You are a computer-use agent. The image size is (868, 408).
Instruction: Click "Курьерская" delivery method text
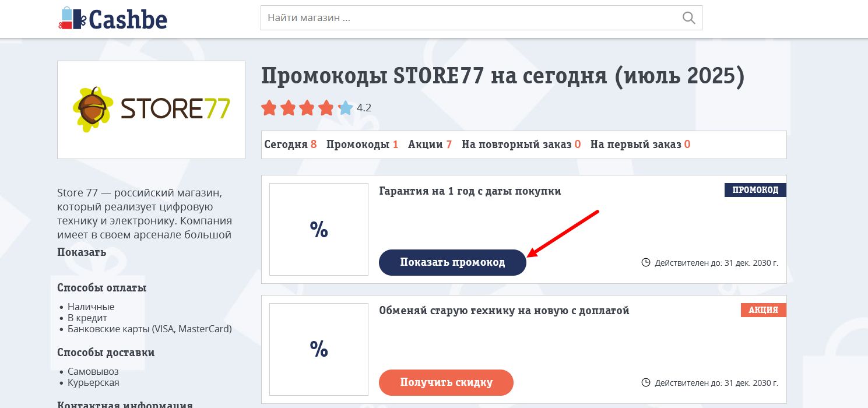pyautogui.click(x=93, y=382)
